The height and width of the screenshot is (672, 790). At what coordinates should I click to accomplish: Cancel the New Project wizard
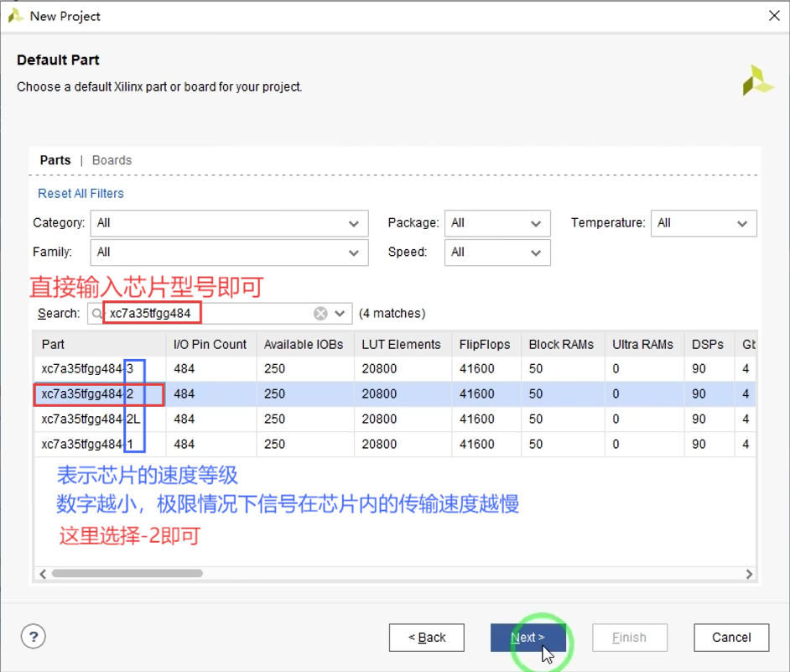731,638
